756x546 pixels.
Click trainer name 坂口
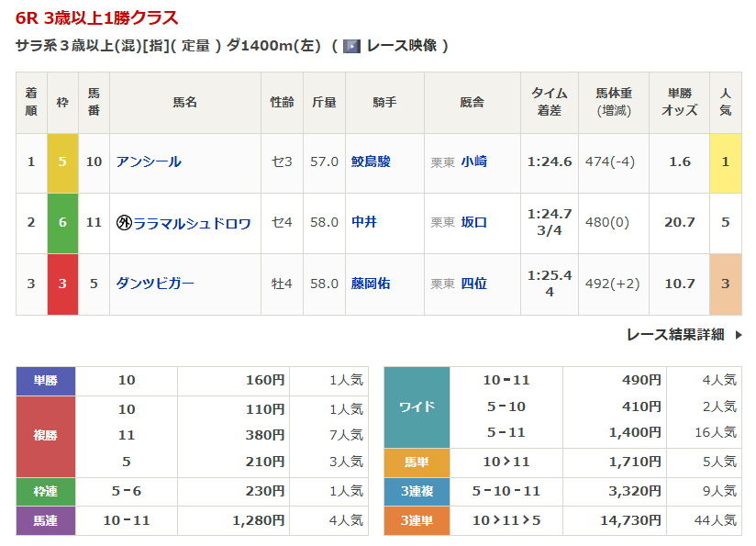(x=473, y=222)
